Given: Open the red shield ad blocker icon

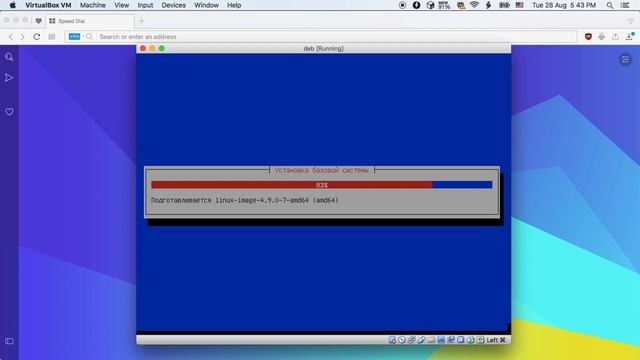Looking at the screenshot, I should (x=588, y=37).
